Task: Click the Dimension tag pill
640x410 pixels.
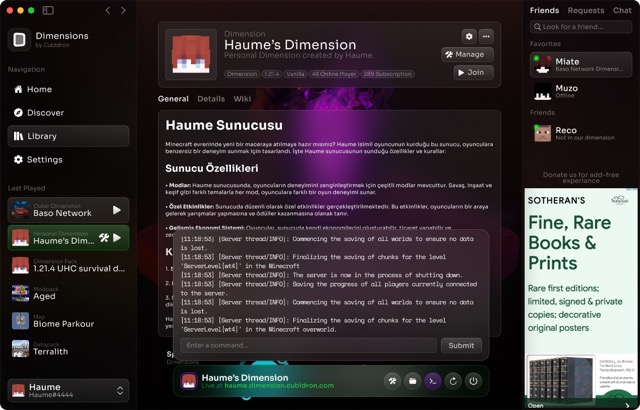Action: click(242, 74)
